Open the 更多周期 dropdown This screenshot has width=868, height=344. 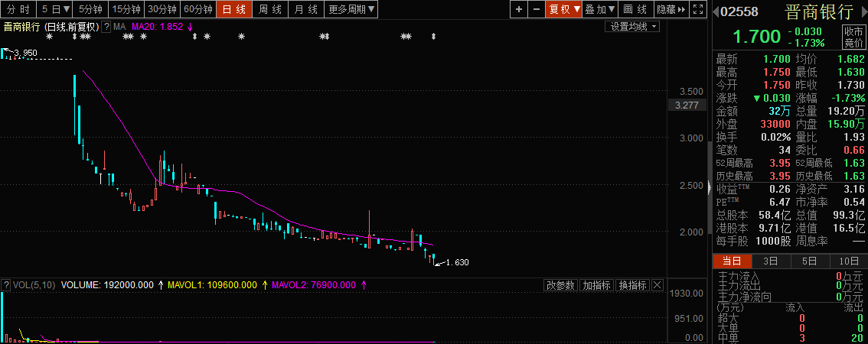[351, 9]
